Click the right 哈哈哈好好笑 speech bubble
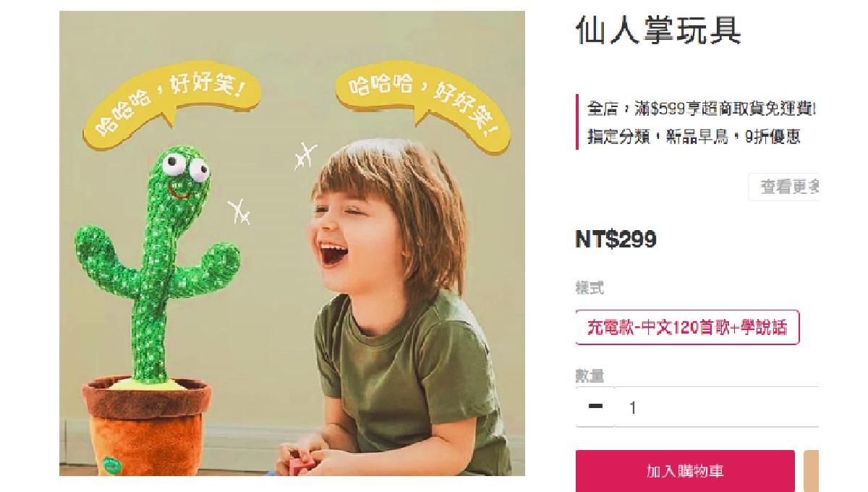The width and height of the screenshot is (868, 492). 424,105
